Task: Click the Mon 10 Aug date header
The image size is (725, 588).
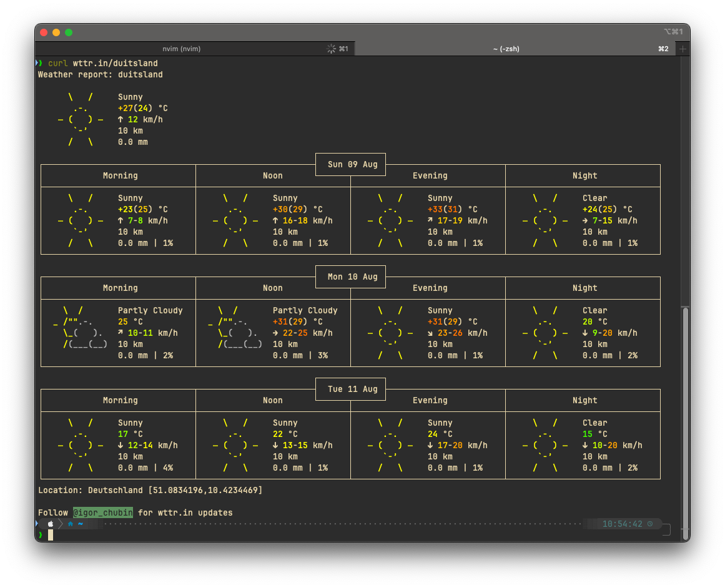Action: (352, 277)
